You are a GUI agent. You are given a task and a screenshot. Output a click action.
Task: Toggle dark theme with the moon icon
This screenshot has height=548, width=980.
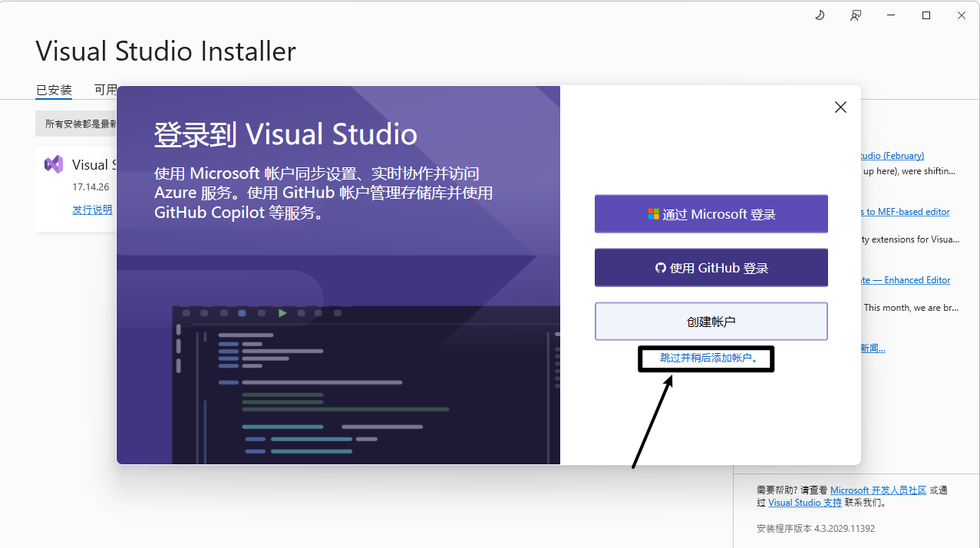820,15
